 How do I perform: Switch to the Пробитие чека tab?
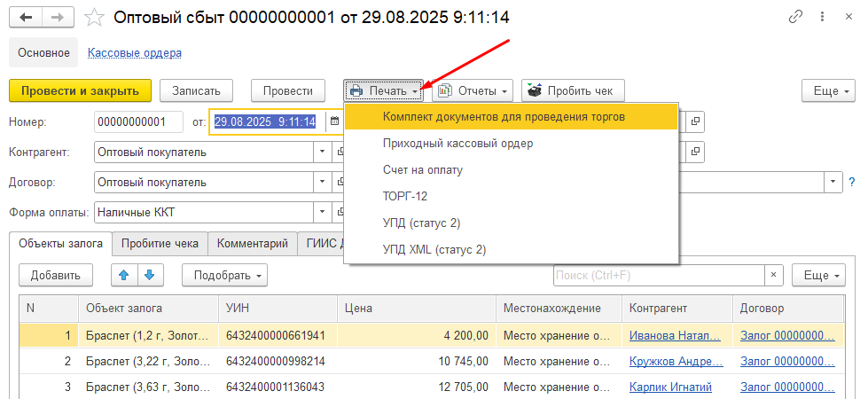[160, 243]
